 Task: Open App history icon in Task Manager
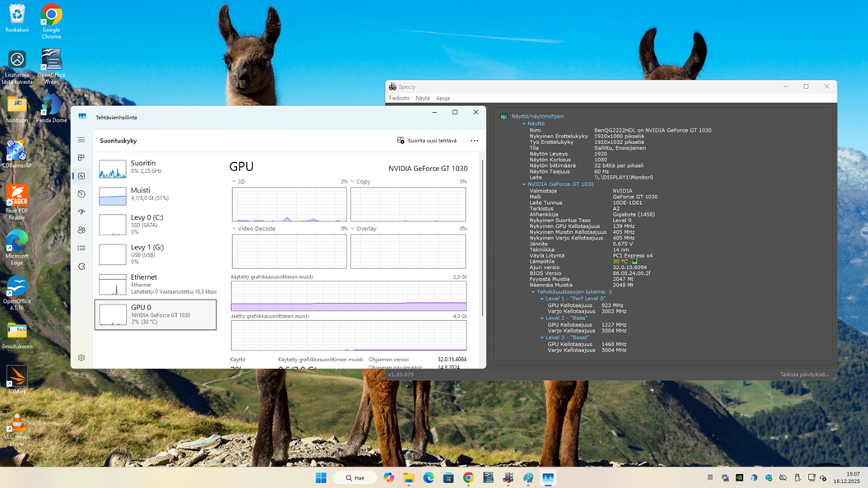[81, 194]
